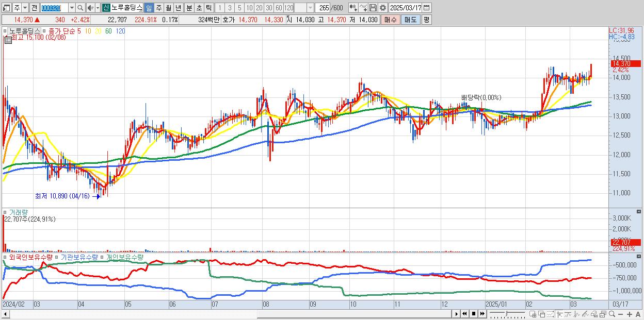
Task: Edit the candle count field 265
Action: (x=323, y=8)
